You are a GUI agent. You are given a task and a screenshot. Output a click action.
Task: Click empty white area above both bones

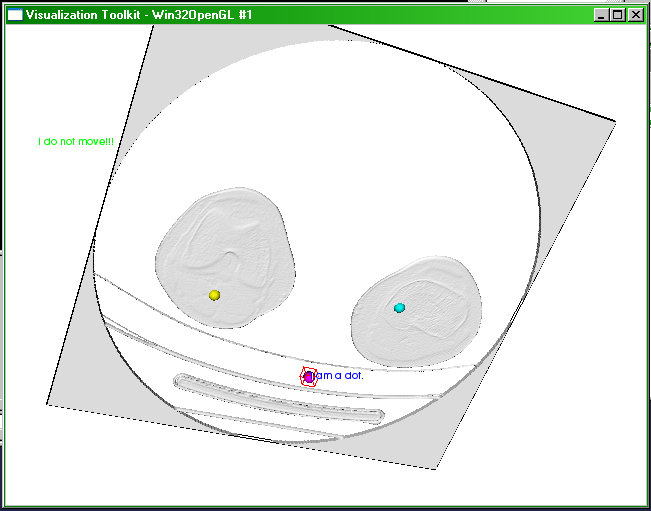330,130
